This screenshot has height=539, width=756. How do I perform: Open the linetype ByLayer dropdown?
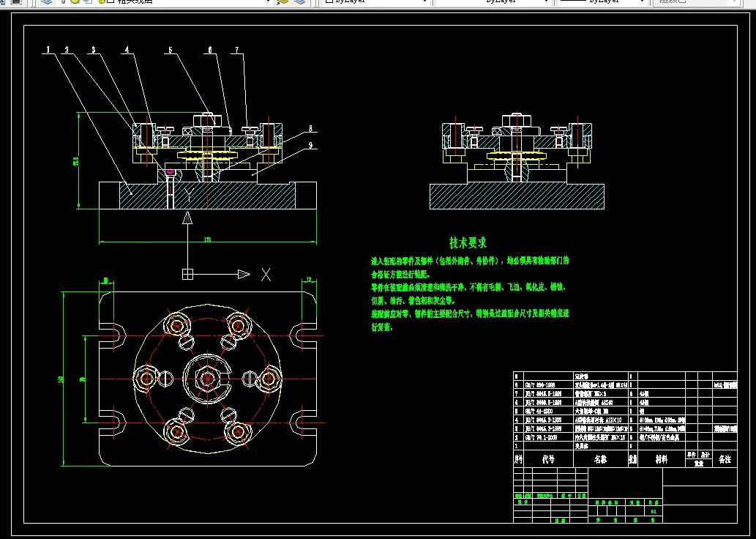(x=546, y=2)
